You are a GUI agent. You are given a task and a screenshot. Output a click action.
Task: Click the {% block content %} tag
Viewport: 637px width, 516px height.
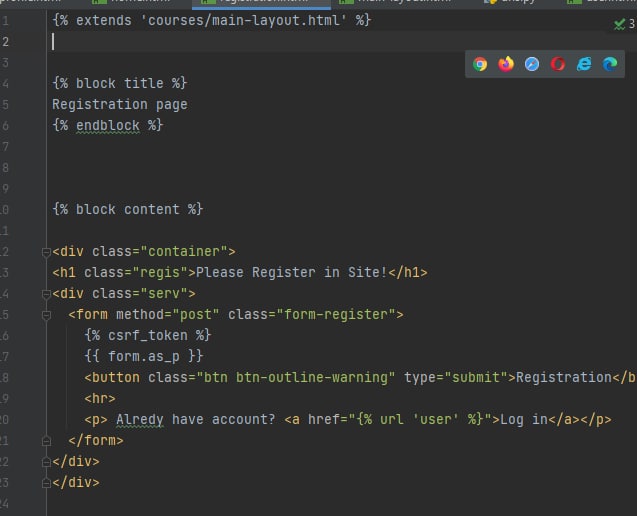click(x=128, y=209)
